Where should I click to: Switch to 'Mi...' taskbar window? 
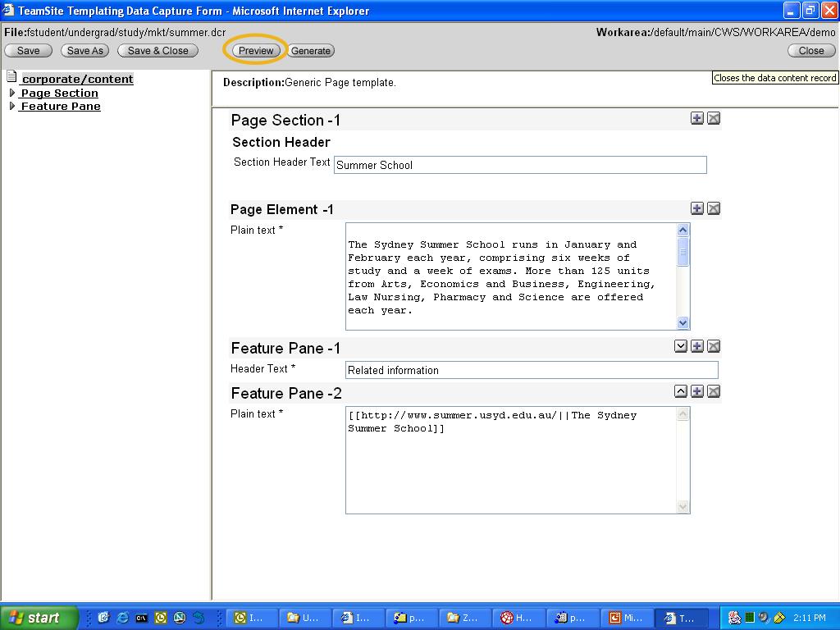point(626,618)
